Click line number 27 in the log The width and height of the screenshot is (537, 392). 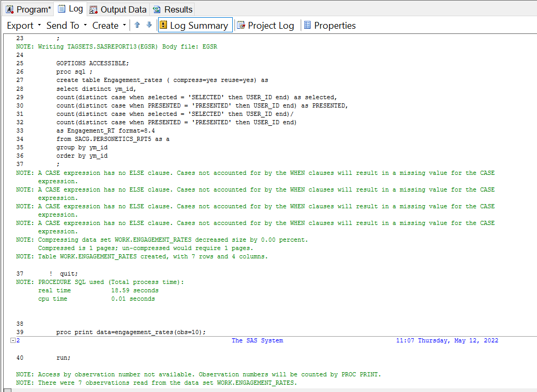click(20, 80)
